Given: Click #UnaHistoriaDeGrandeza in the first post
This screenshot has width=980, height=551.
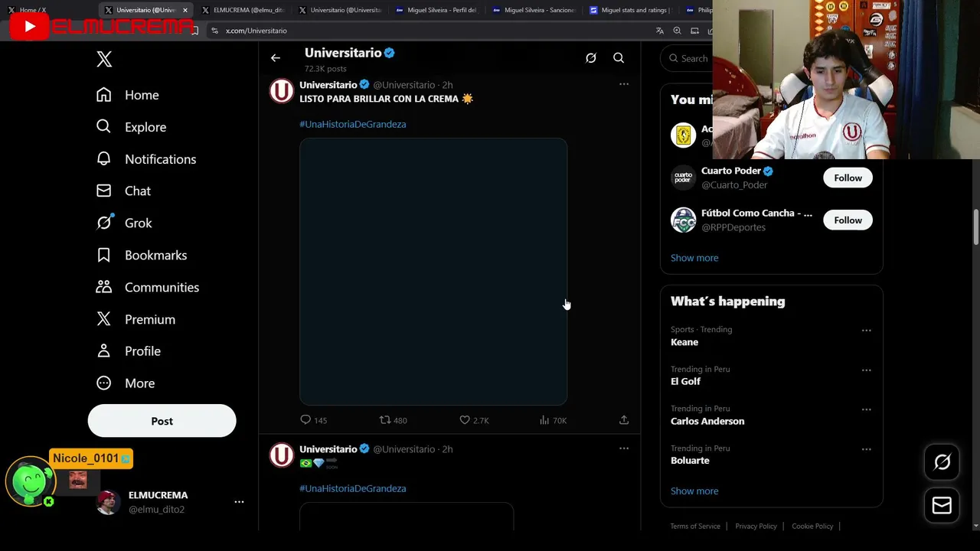Looking at the screenshot, I should click(x=353, y=124).
